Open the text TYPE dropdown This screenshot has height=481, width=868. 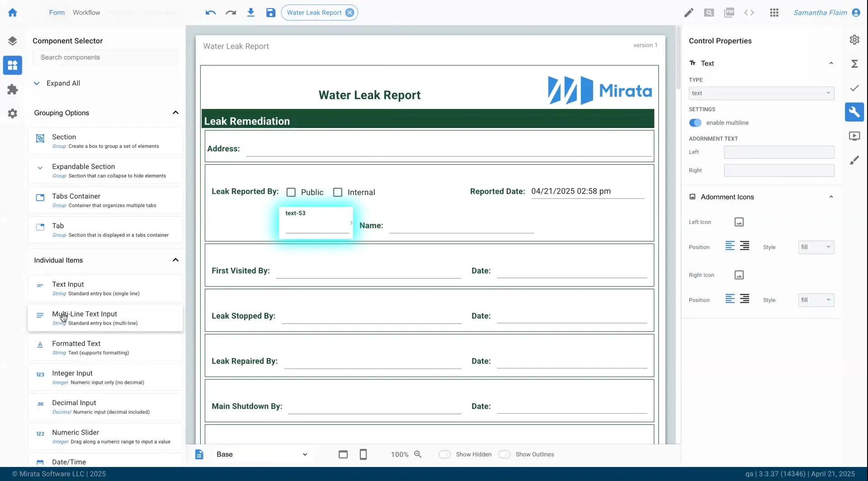(x=760, y=93)
